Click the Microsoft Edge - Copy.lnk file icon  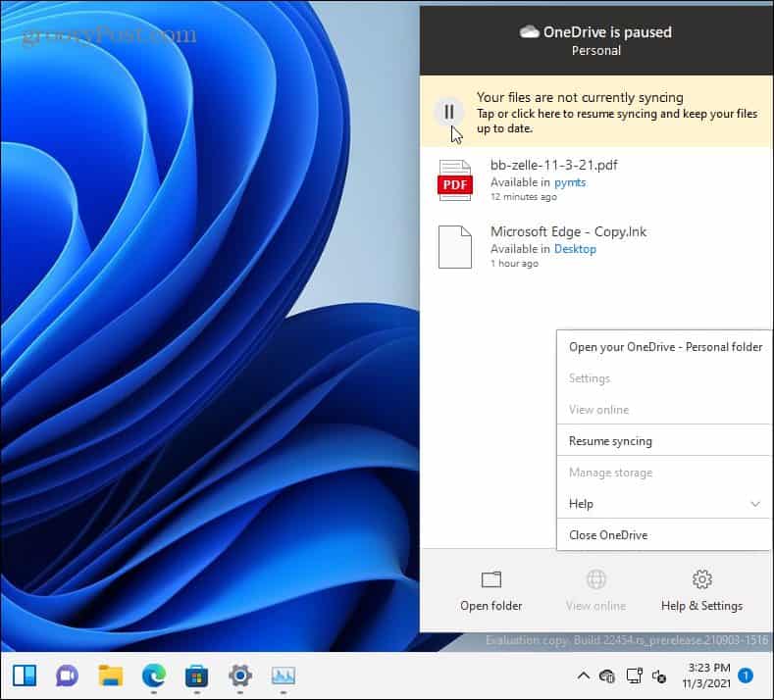pos(454,247)
